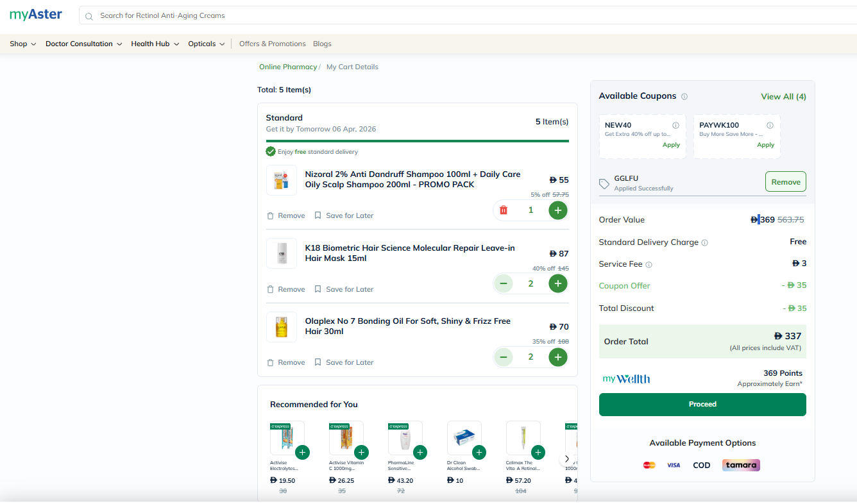The image size is (857, 504).
Task: Open Offers & Promotions page
Action: (x=272, y=44)
